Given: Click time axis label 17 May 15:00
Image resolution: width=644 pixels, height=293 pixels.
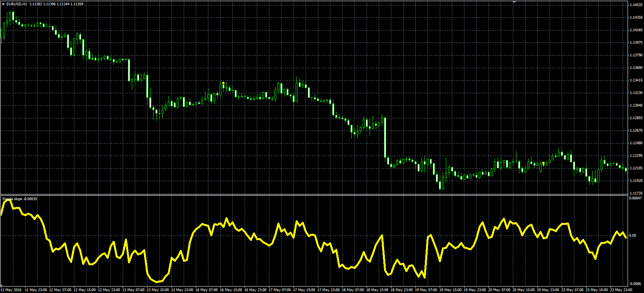Looking at the screenshot, I should click(x=304, y=290).
